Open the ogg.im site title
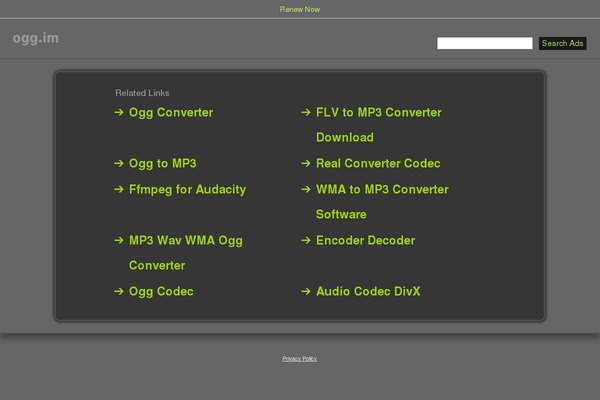The height and width of the screenshot is (400, 600). pyautogui.click(x=36, y=39)
